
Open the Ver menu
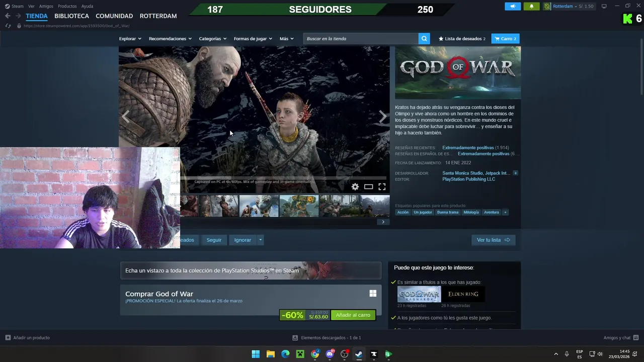[x=31, y=6]
